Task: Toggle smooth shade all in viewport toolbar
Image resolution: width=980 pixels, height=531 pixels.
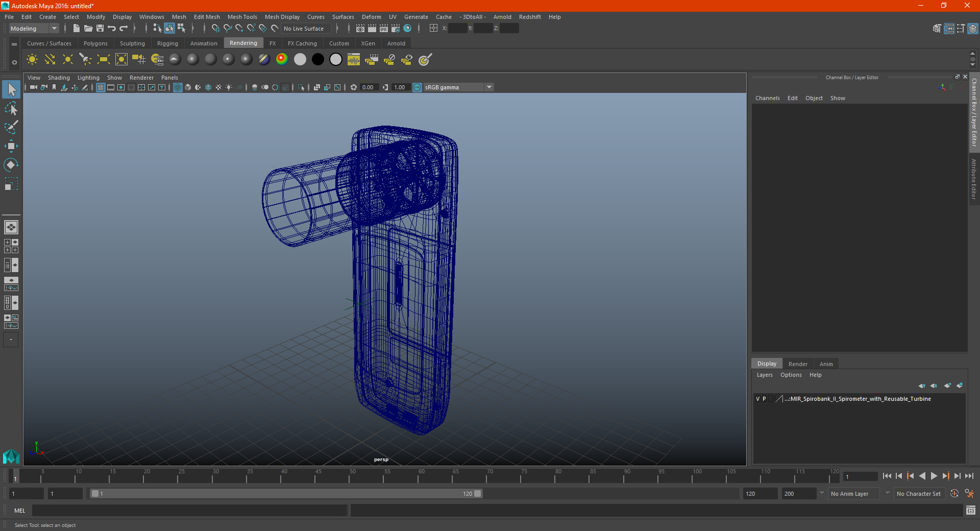Action: (x=188, y=87)
